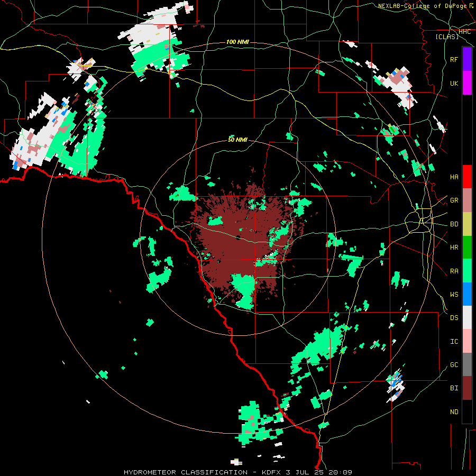
Task: Click the HHC product code label
Action: 465,32
